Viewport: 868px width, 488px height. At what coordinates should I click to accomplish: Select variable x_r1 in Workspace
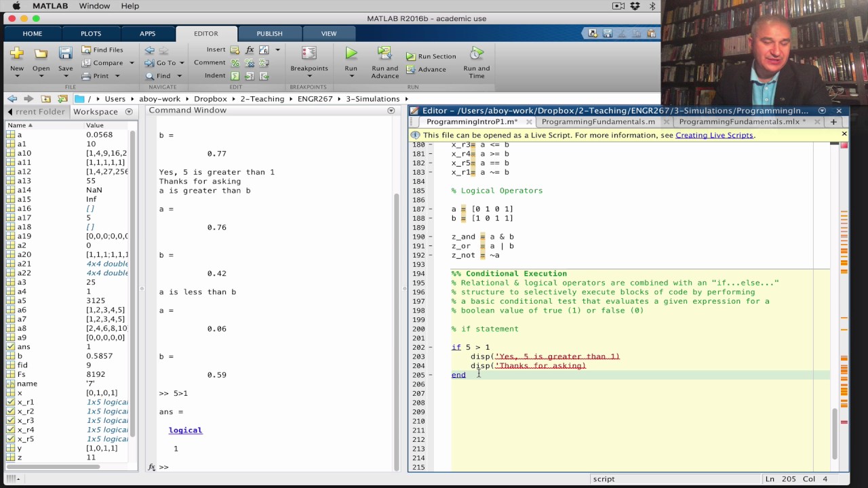pos(66,402)
